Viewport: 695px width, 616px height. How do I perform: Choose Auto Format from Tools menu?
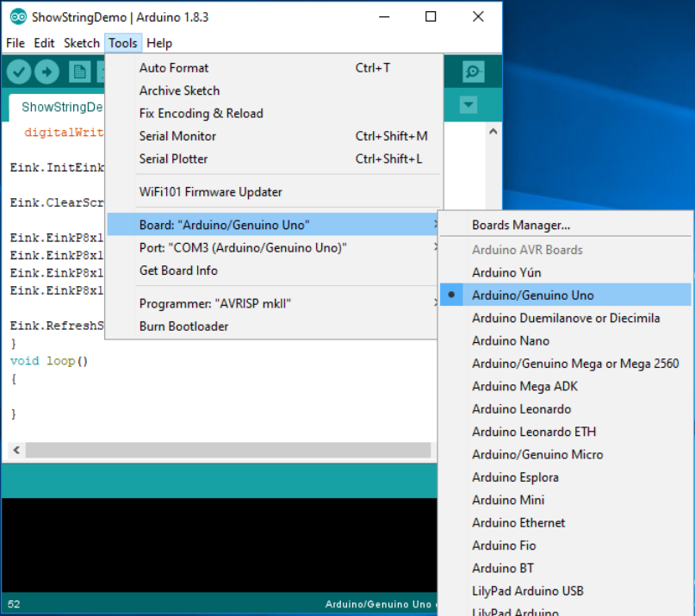coord(275,68)
